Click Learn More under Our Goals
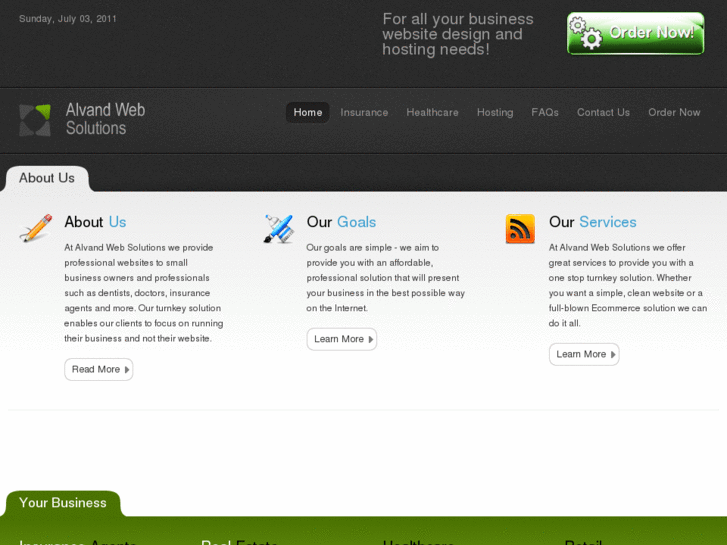Viewport: 727px width, 545px height. [342, 339]
